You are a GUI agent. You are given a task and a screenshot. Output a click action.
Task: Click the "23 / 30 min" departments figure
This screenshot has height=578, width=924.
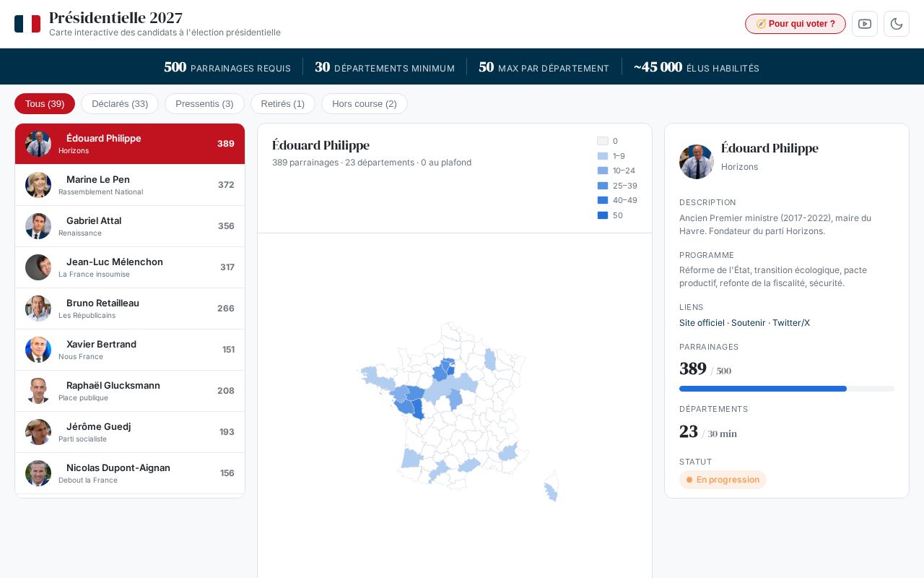pyautogui.click(x=708, y=432)
